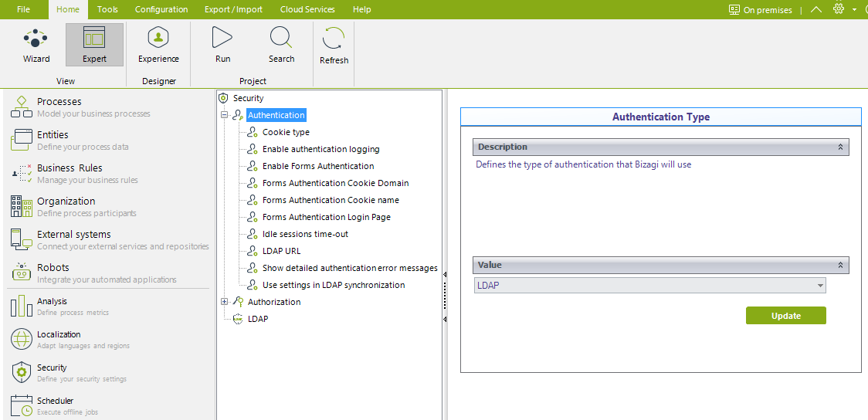Collapse the Description section
868x420 pixels.
840,147
